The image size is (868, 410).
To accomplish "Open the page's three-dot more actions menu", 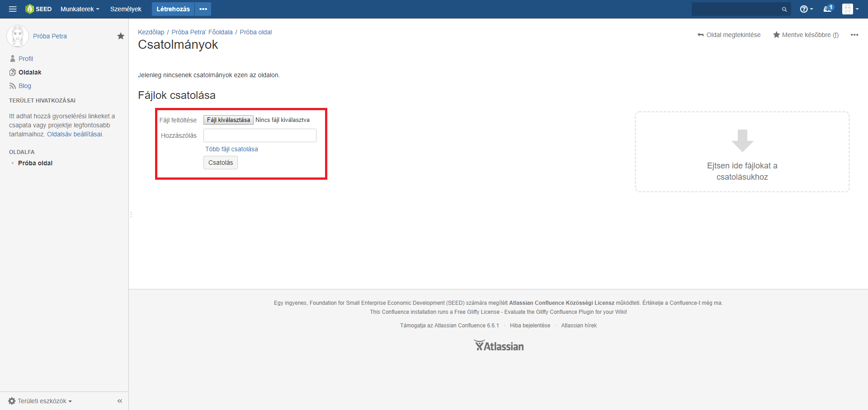I will click(x=854, y=35).
